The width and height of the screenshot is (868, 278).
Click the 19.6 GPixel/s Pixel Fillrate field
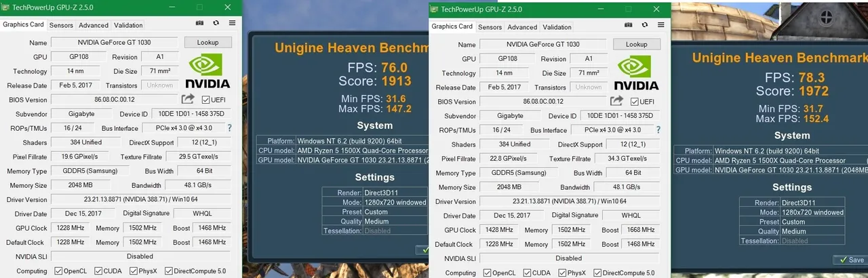pyautogui.click(x=80, y=157)
